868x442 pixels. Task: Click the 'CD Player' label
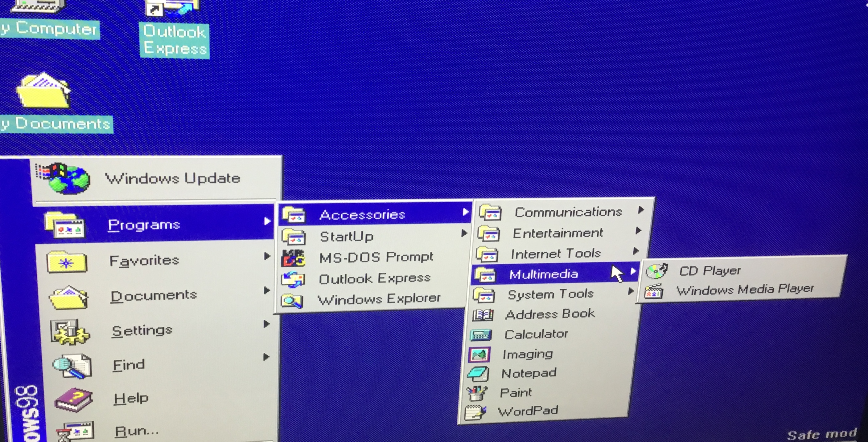coord(710,271)
